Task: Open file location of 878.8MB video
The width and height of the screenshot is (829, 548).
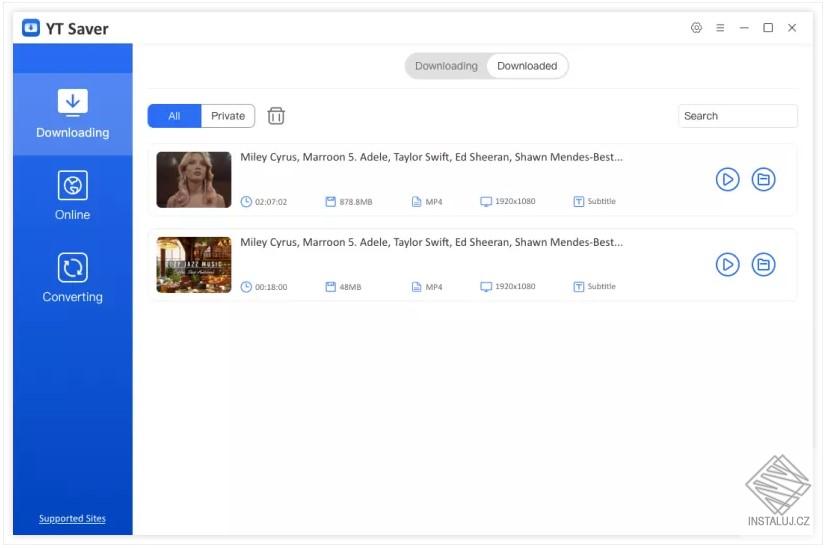Action: [x=763, y=180]
